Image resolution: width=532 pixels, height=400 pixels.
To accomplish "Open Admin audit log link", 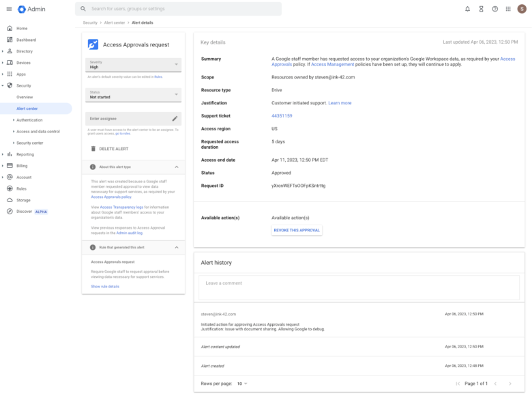I will pyautogui.click(x=130, y=233).
